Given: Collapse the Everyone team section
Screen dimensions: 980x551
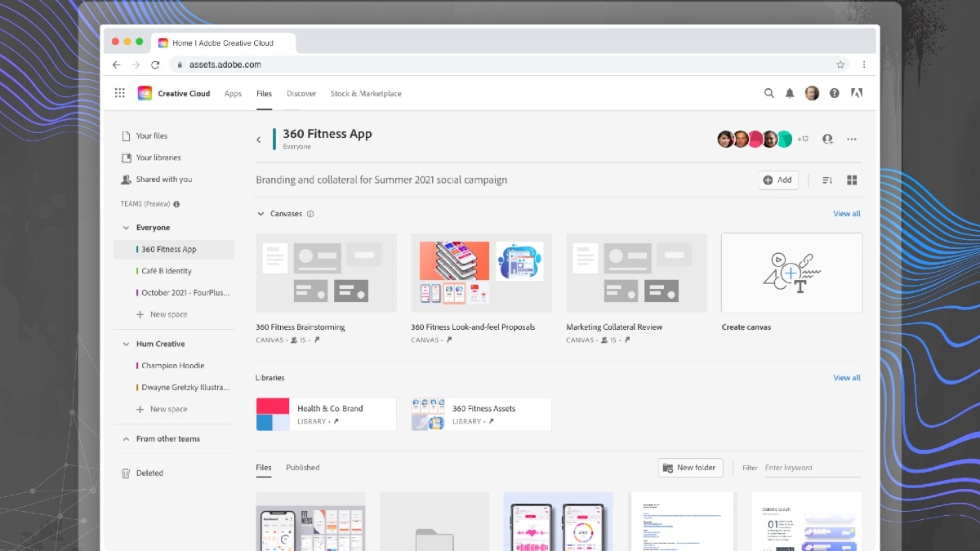Looking at the screenshot, I should click(x=126, y=228).
